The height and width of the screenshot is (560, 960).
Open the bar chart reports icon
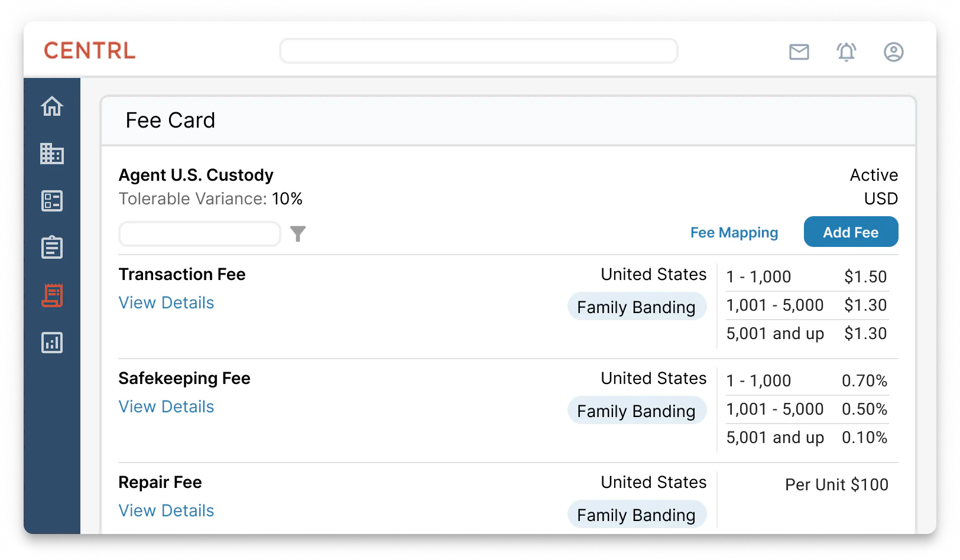click(52, 343)
